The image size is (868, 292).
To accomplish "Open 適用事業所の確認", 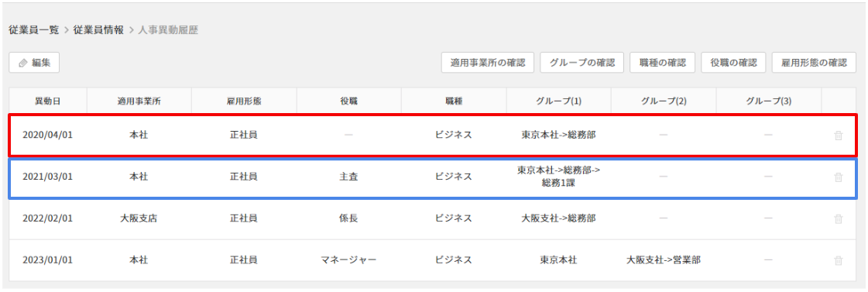I will click(x=488, y=64).
